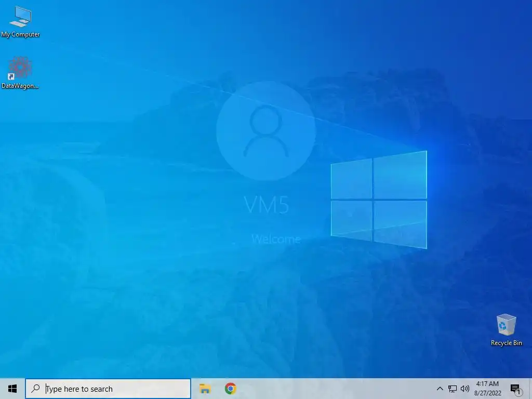Click the Type here to search box
Viewport: 532px width, 399px height.
click(x=108, y=389)
